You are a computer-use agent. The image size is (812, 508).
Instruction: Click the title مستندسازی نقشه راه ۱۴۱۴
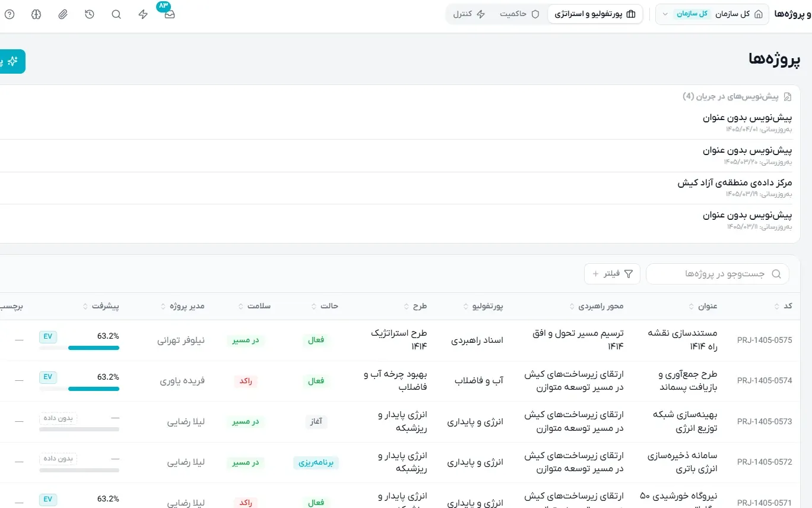tap(683, 339)
